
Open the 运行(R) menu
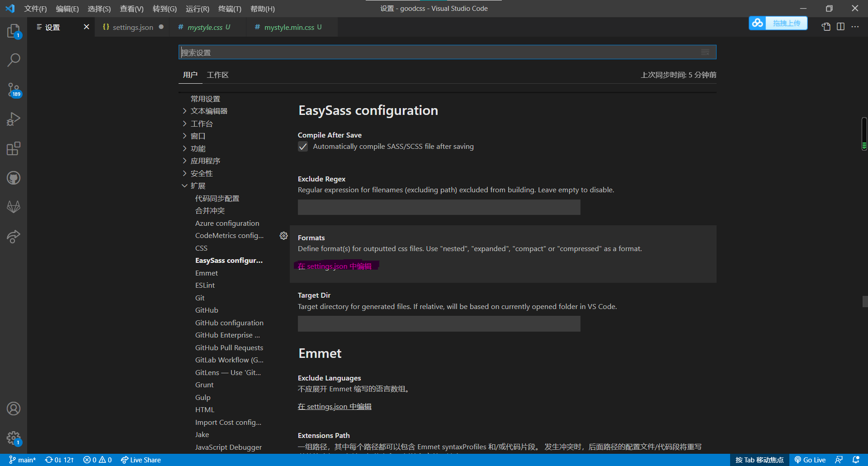[198, 9]
